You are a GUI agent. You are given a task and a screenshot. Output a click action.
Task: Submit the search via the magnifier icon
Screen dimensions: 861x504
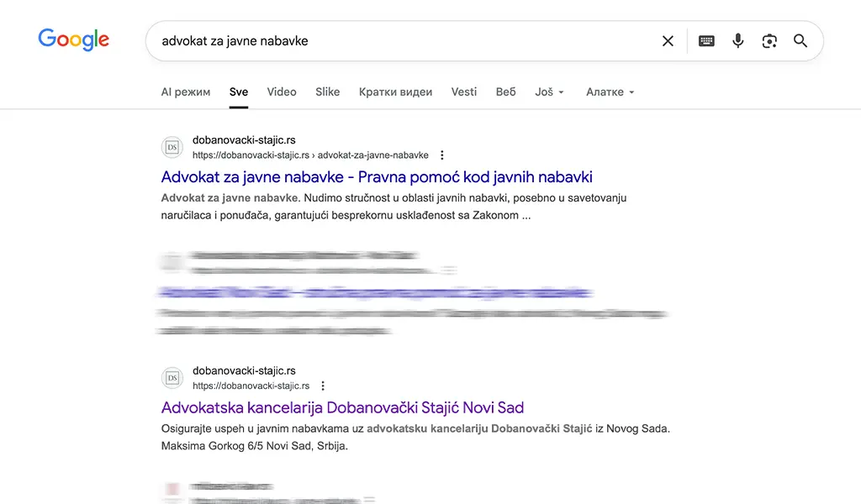coord(800,40)
